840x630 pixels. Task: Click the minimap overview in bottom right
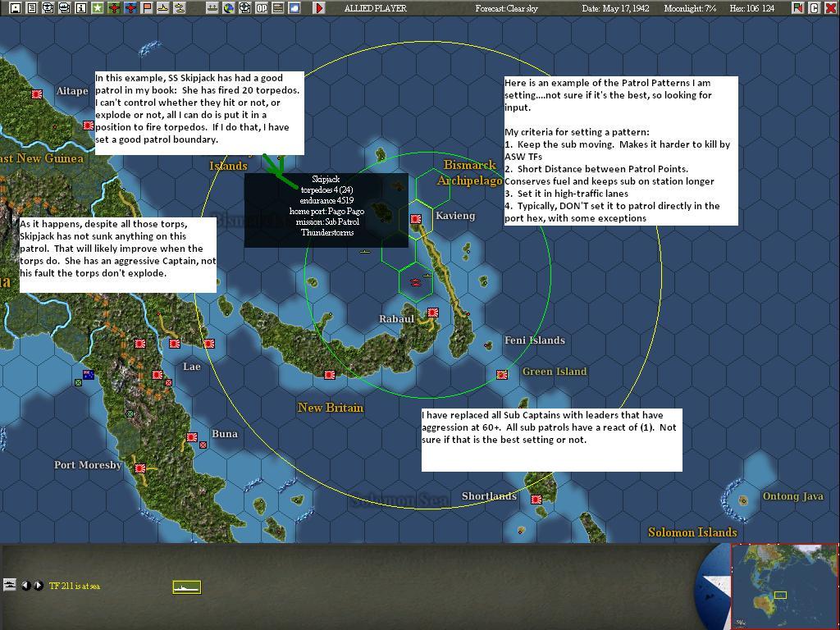click(x=785, y=587)
